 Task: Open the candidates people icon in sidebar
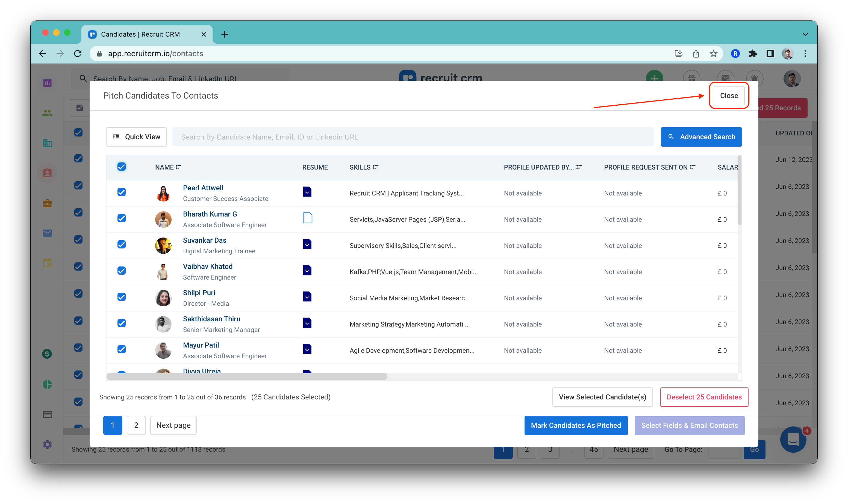point(47,113)
